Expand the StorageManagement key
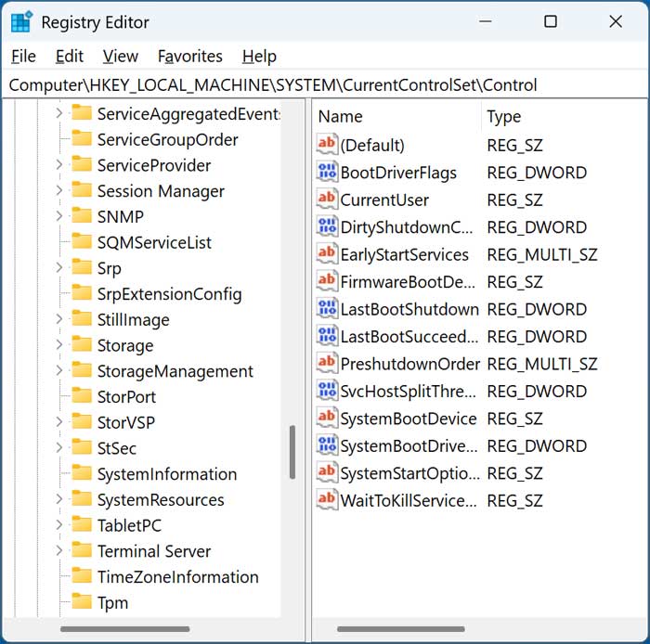This screenshot has width=650, height=644. (59, 370)
